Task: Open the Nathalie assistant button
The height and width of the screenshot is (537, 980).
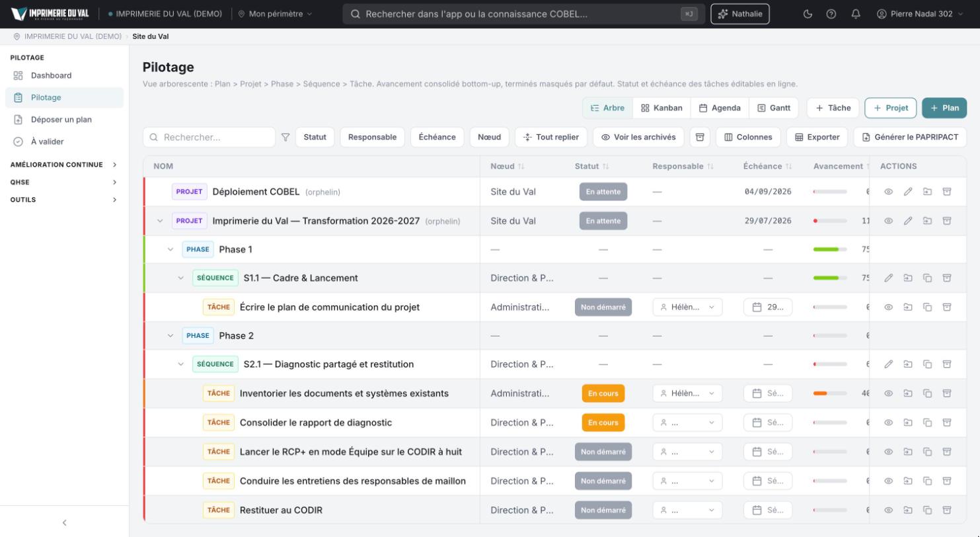Action: [x=740, y=14]
